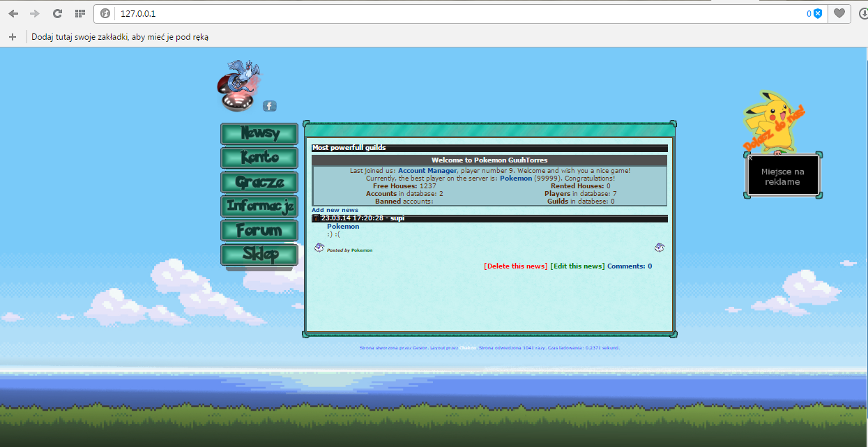
Task: Click the site info icon in address bar
Action: (105, 13)
